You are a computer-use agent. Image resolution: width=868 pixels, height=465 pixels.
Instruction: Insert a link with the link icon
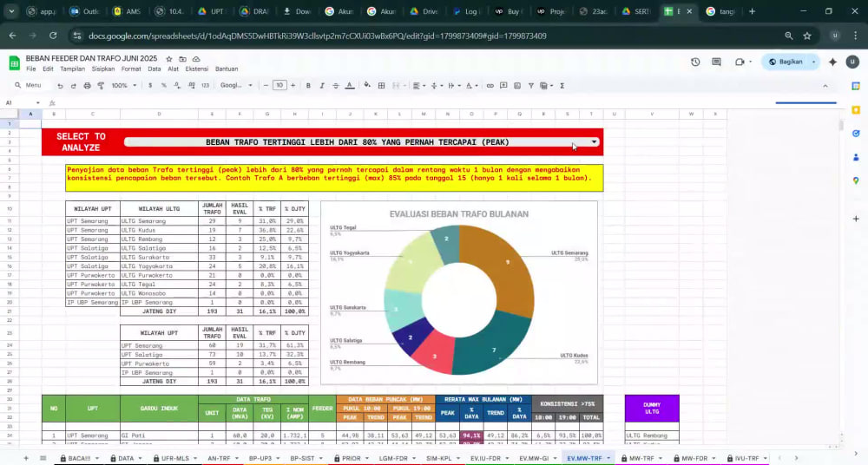(490, 86)
